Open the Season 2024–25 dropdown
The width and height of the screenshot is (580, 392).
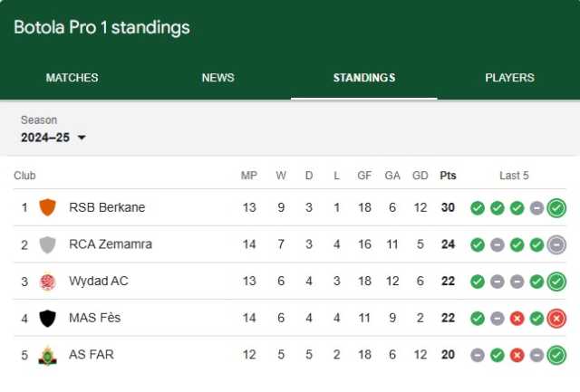tap(53, 138)
